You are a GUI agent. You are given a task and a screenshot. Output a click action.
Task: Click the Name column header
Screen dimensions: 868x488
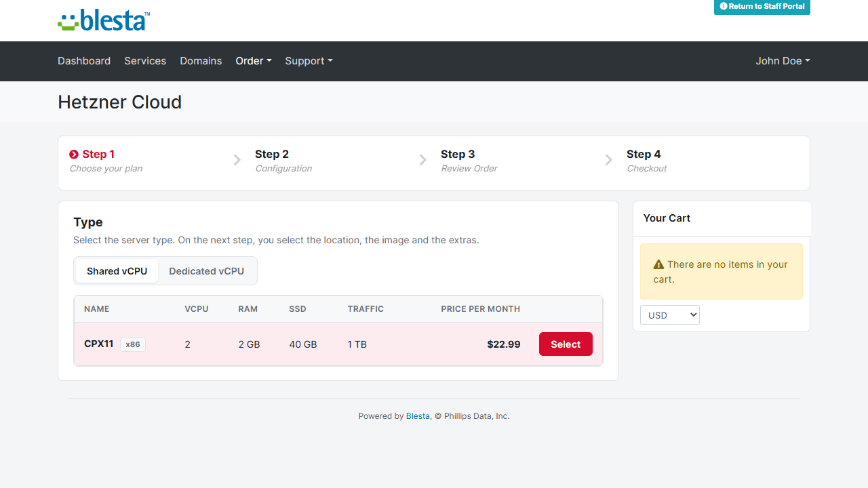point(97,309)
